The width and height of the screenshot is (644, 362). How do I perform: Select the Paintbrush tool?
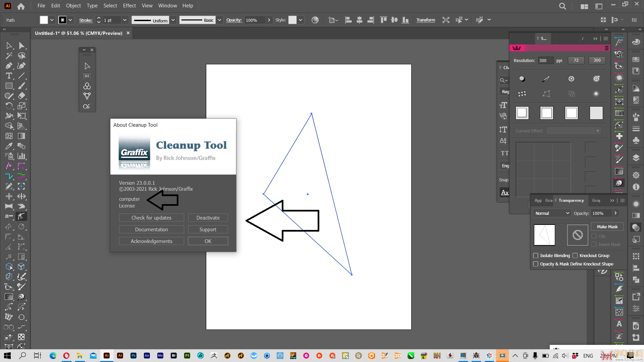pyautogui.click(x=22, y=86)
